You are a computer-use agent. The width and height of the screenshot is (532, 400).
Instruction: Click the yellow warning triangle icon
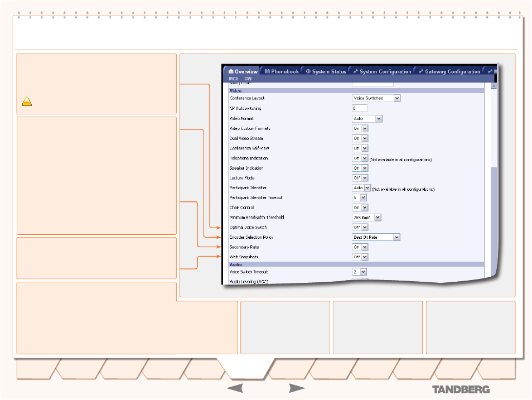click(27, 102)
